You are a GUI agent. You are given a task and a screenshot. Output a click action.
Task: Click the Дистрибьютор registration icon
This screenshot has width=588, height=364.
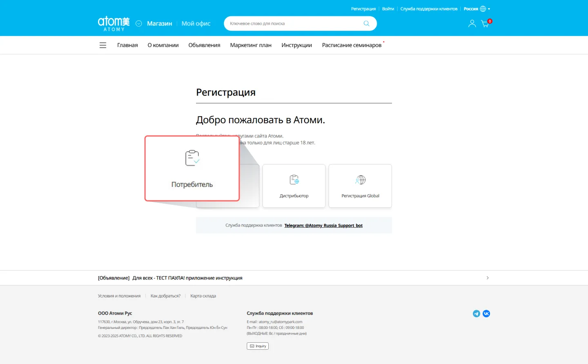coord(294,180)
